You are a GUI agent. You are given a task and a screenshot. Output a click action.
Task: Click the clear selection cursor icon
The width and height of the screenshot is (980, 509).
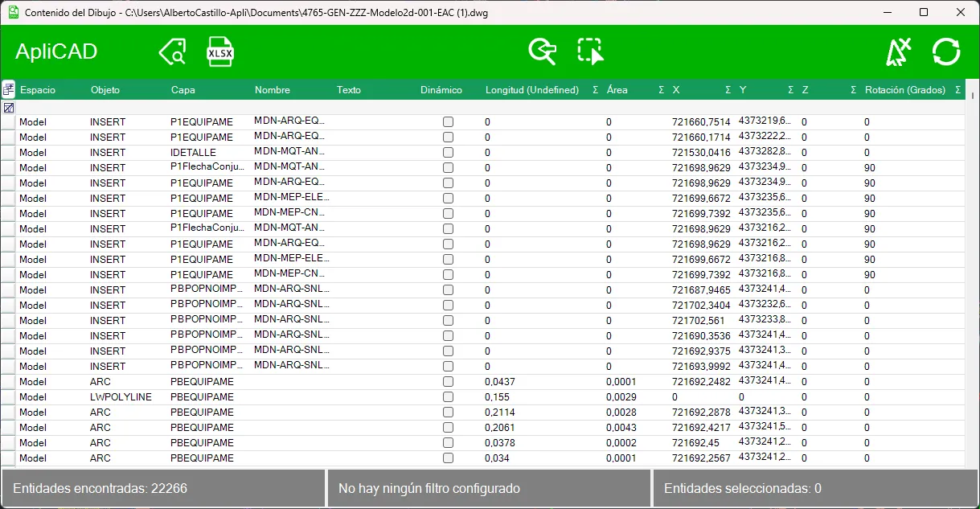(x=897, y=51)
